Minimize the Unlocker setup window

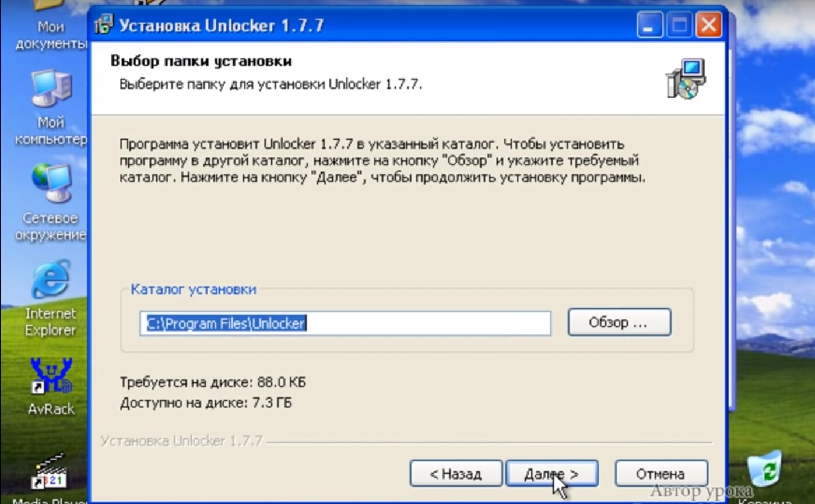[x=650, y=26]
